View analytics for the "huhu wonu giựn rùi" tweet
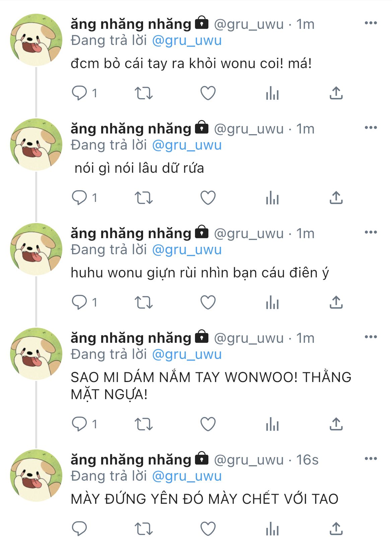Image resolution: width=392 pixels, height=543 pixels. (x=272, y=302)
